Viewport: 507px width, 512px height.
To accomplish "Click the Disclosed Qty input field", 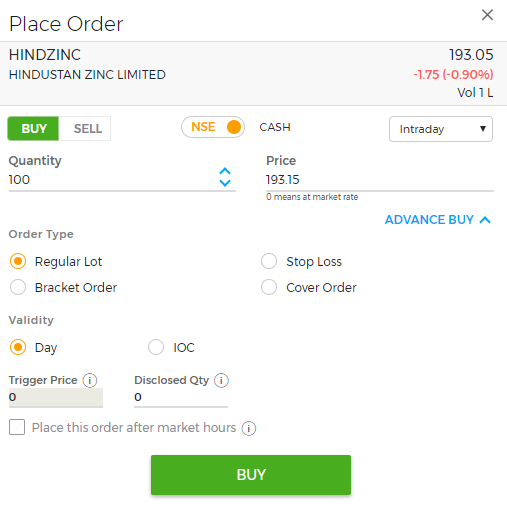I will pos(181,397).
